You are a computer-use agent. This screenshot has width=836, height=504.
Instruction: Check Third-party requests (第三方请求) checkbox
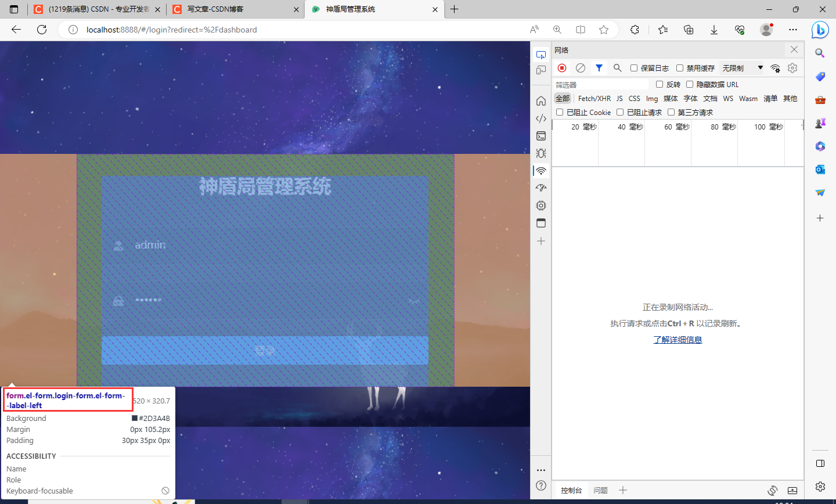(x=671, y=112)
